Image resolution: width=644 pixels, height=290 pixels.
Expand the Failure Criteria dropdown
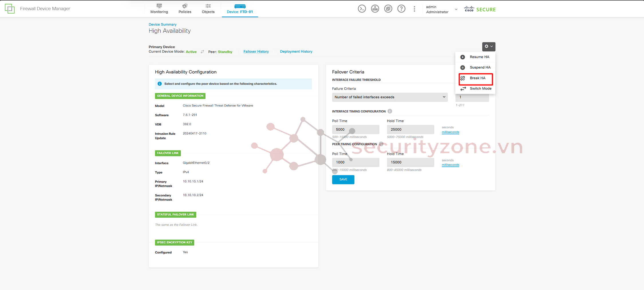click(390, 97)
